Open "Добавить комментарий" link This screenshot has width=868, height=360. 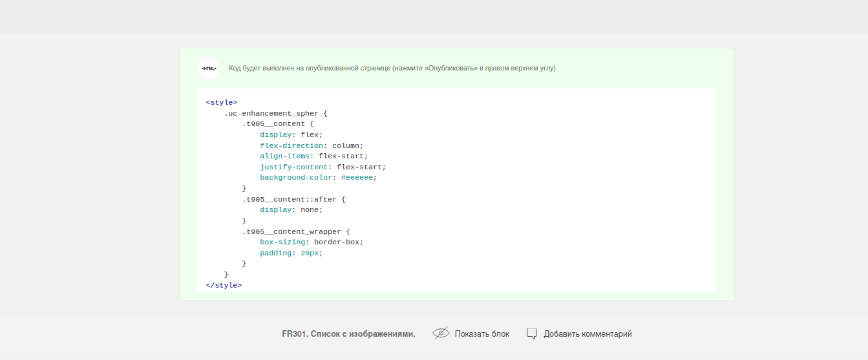[587, 334]
